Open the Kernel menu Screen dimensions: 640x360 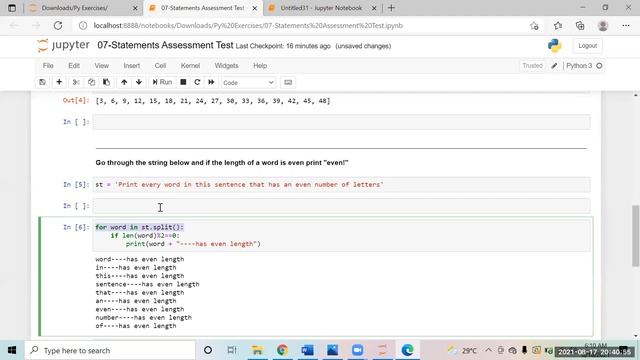tap(190, 66)
